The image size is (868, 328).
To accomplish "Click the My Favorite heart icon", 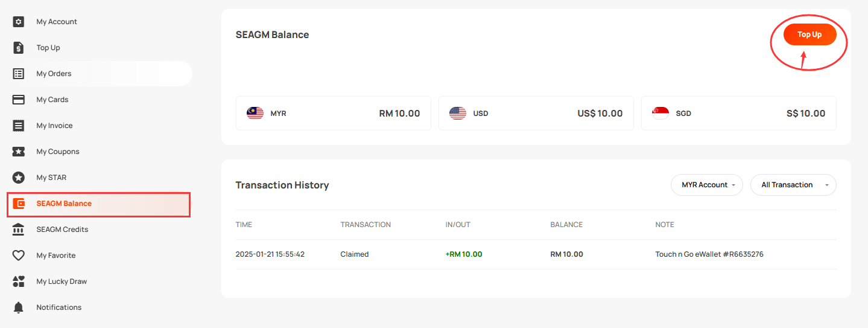I will (19, 256).
